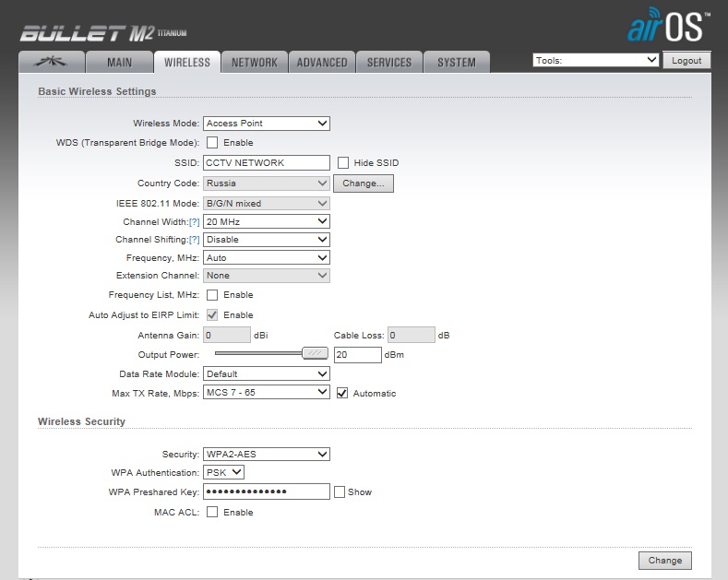Viewport: 728px width, 580px height.
Task: Open the Channel Shifting dropdown
Action: click(267, 240)
